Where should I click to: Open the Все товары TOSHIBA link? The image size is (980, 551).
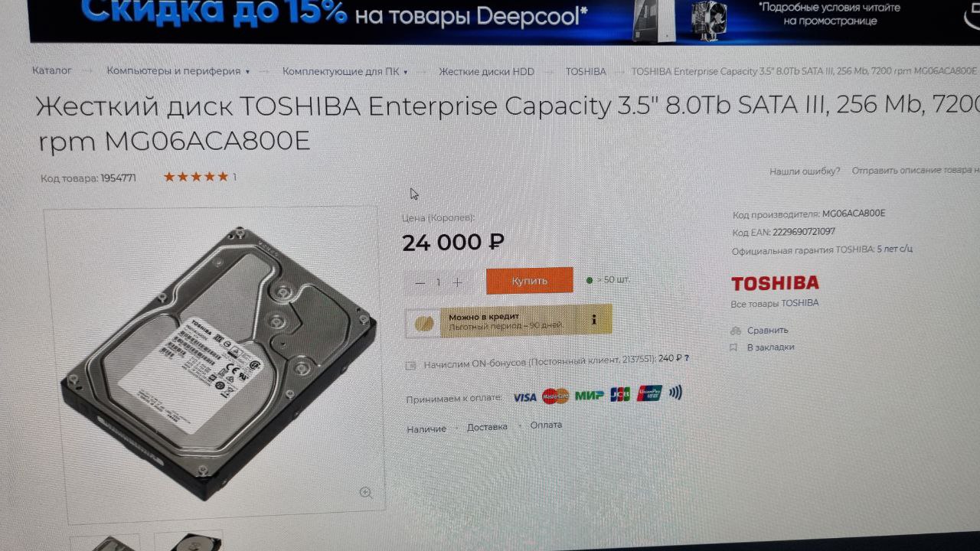(x=775, y=303)
